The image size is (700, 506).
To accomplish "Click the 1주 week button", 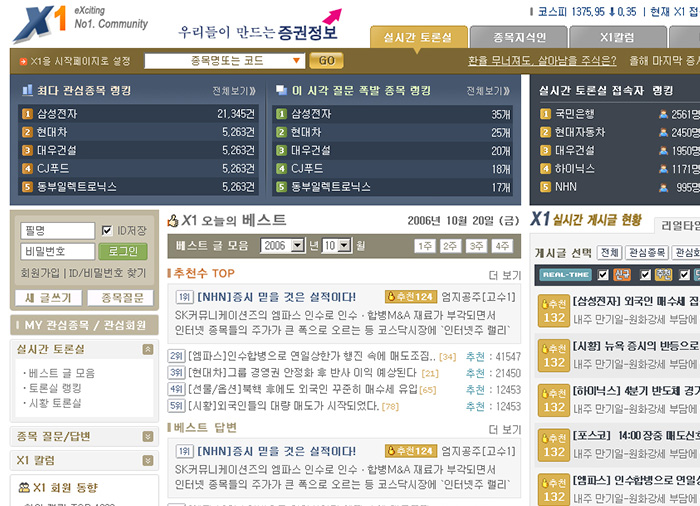I will (425, 246).
